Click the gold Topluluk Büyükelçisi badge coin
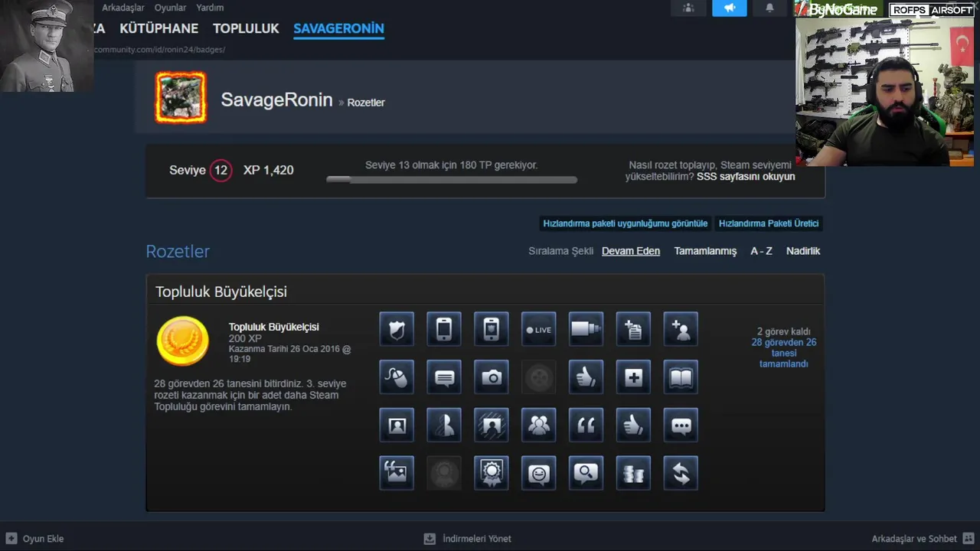 (x=182, y=341)
